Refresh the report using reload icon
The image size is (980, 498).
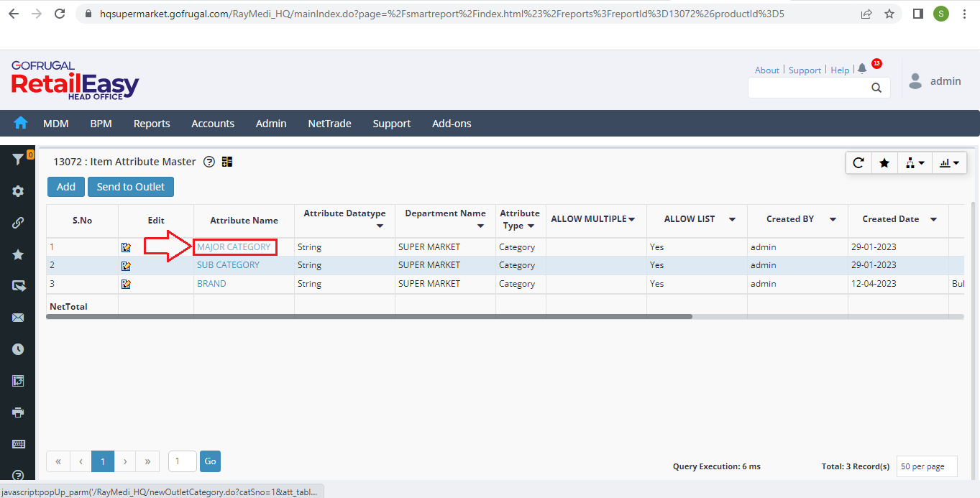[x=858, y=163]
